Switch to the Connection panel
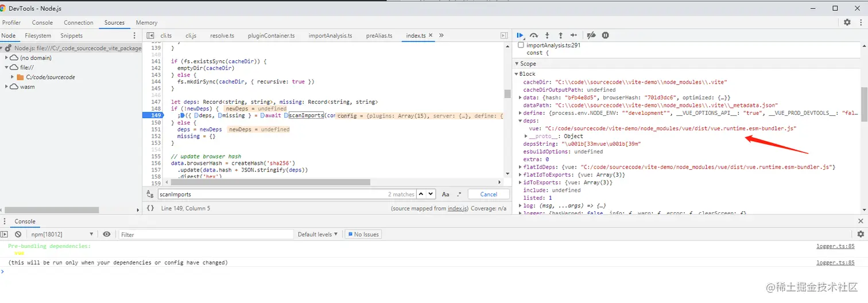Image resolution: width=868 pixels, height=303 pixels. tap(79, 22)
